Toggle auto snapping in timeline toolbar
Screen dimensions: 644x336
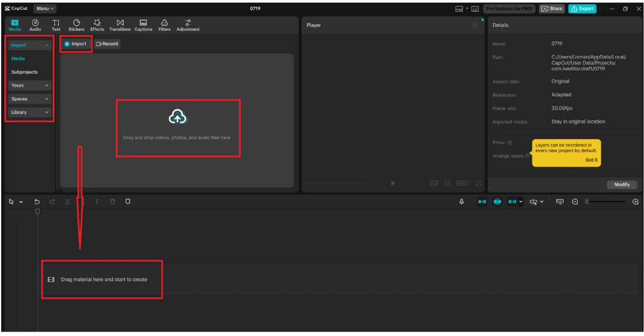497,201
